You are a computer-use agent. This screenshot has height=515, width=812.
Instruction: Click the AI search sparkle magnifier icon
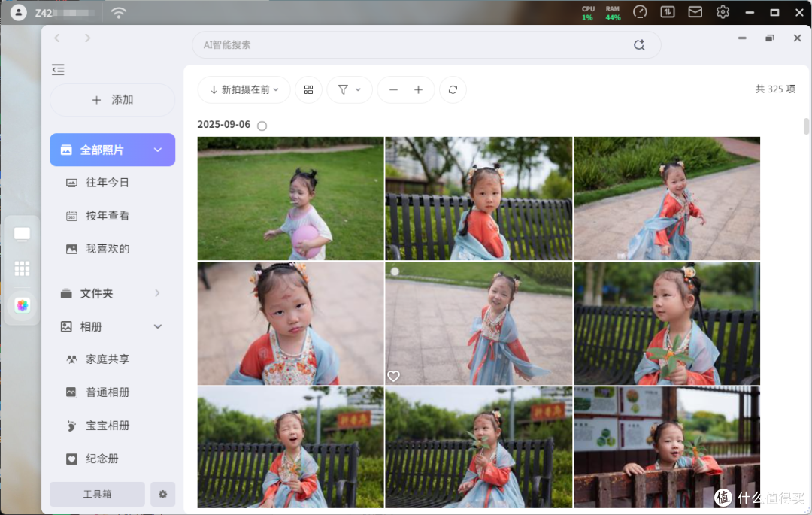pyautogui.click(x=639, y=45)
